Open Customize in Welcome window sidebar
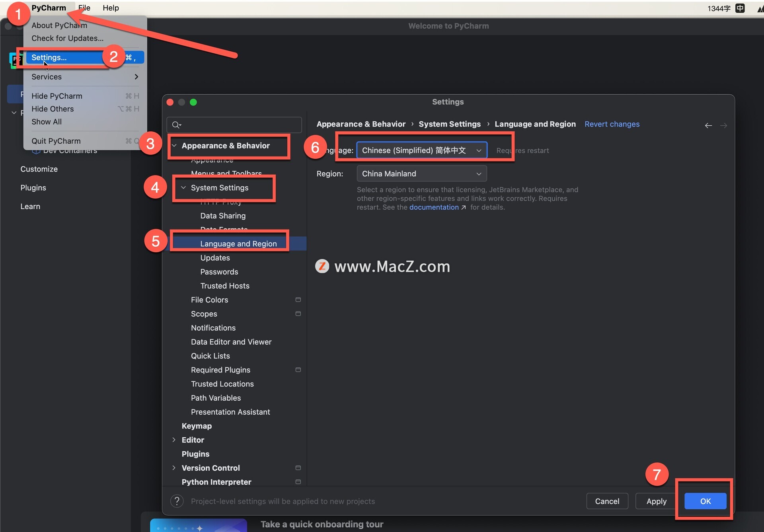Screen dimensions: 764x532 pyautogui.click(x=39, y=169)
